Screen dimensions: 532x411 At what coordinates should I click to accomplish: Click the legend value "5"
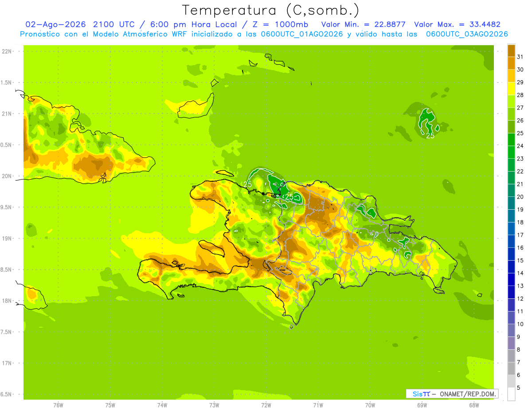[x=519, y=388]
